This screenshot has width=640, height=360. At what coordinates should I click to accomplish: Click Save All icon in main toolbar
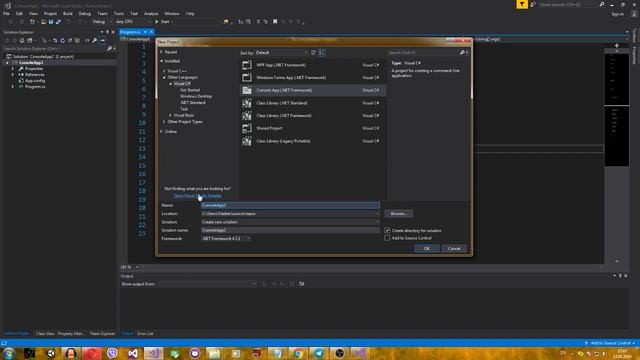tap(58, 22)
